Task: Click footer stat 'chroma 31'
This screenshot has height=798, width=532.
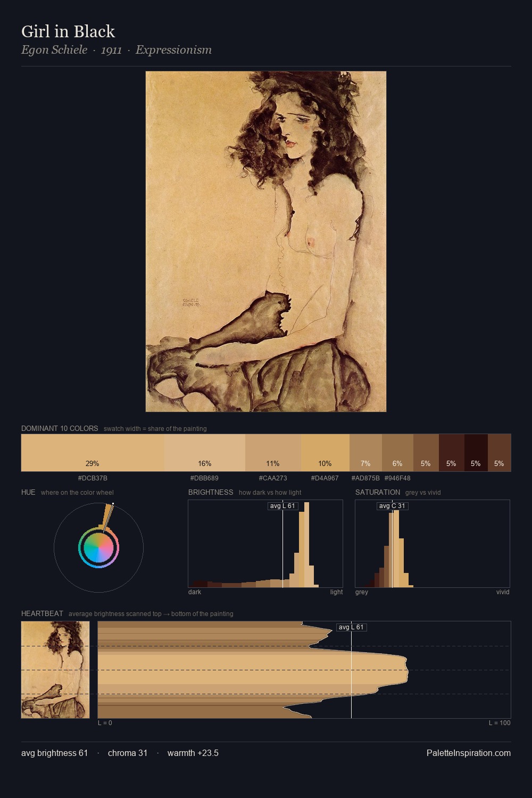Action: [128, 753]
